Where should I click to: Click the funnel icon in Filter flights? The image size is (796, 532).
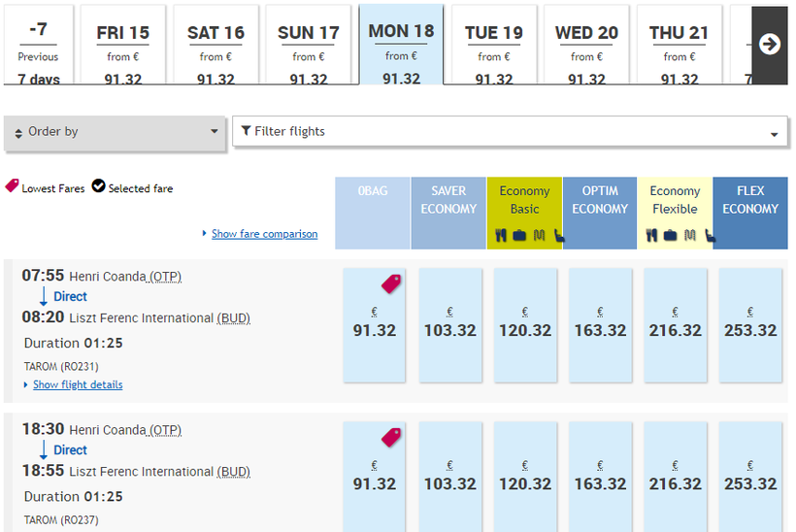coord(246,131)
